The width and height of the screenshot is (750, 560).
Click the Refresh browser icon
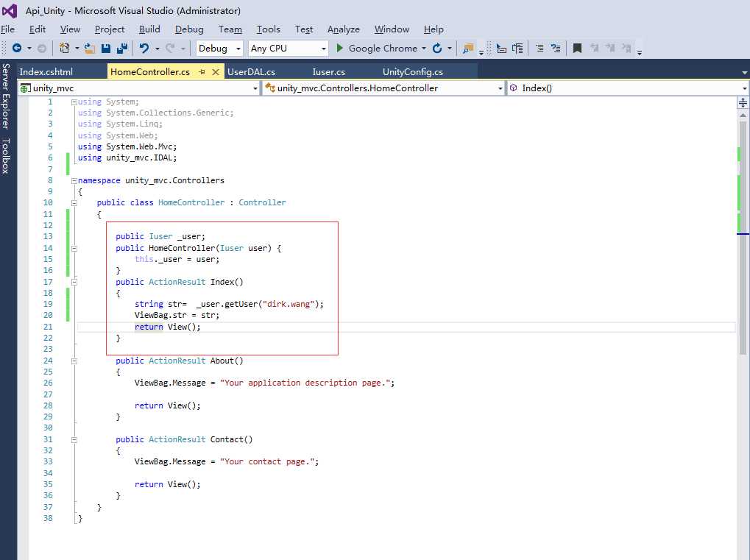[436, 48]
